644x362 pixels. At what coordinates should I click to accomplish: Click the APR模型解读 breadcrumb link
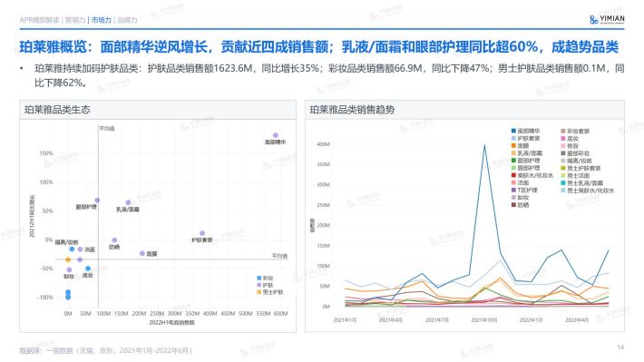tap(39, 20)
